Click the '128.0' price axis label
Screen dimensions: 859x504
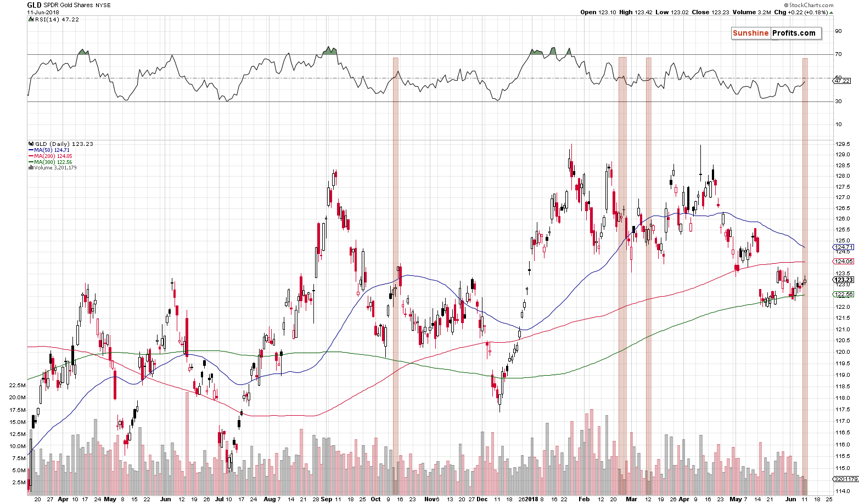[843, 176]
